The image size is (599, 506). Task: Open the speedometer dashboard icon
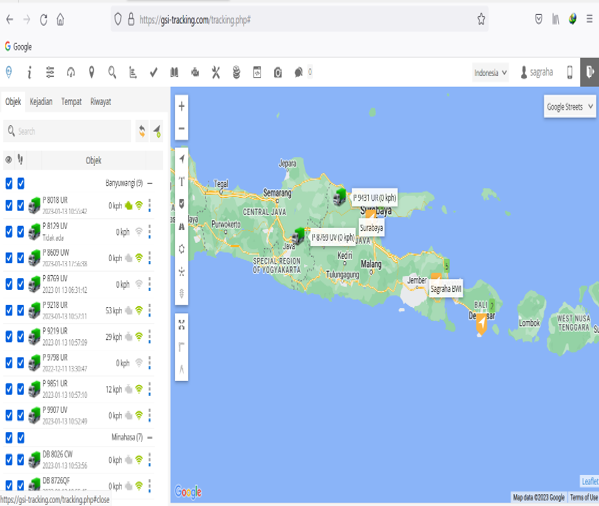point(71,72)
